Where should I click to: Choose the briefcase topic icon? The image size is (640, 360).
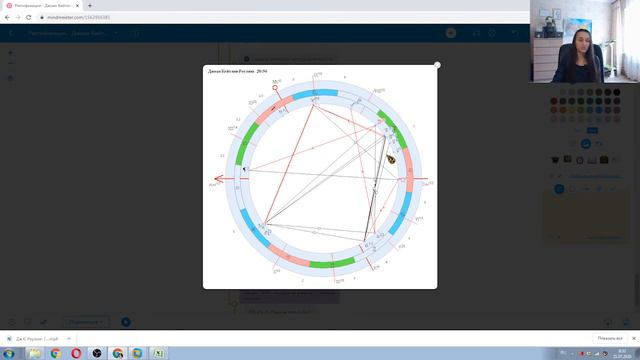coord(604,160)
